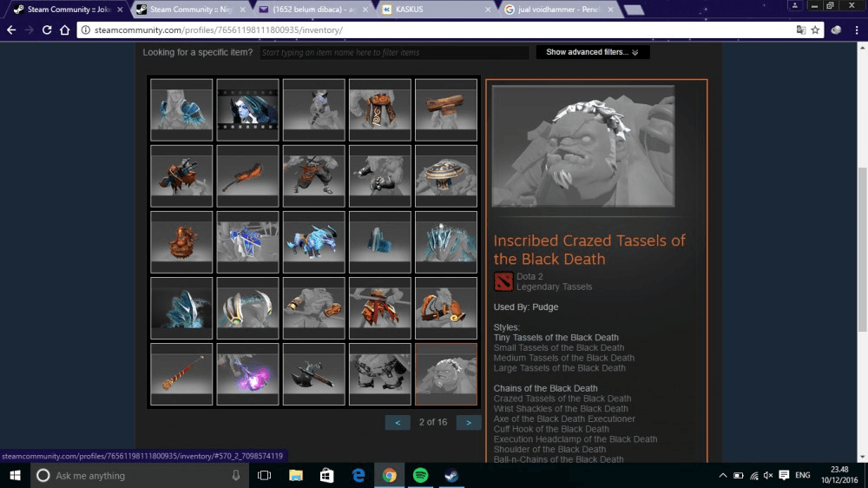Switch to the jual voidhammer search tab
This screenshot has width=868, height=488.
click(x=559, y=10)
